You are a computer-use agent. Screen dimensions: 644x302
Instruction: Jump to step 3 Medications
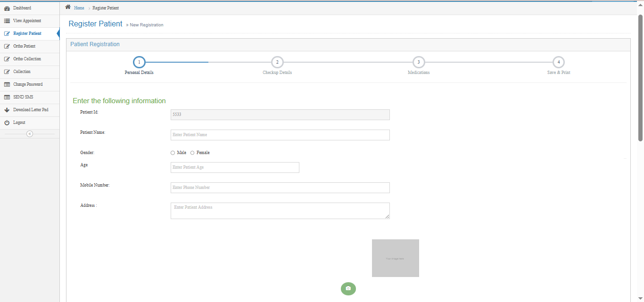coord(419,62)
